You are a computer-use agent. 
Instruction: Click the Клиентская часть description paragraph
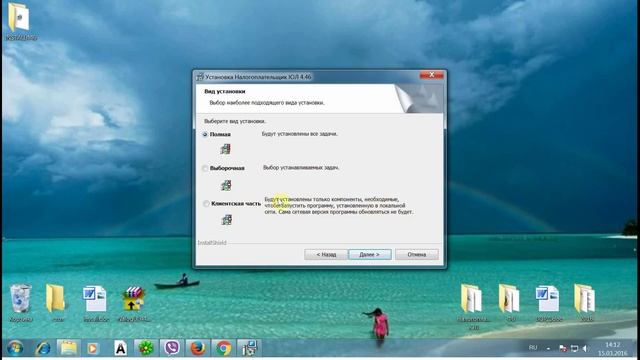(x=339, y=206)
